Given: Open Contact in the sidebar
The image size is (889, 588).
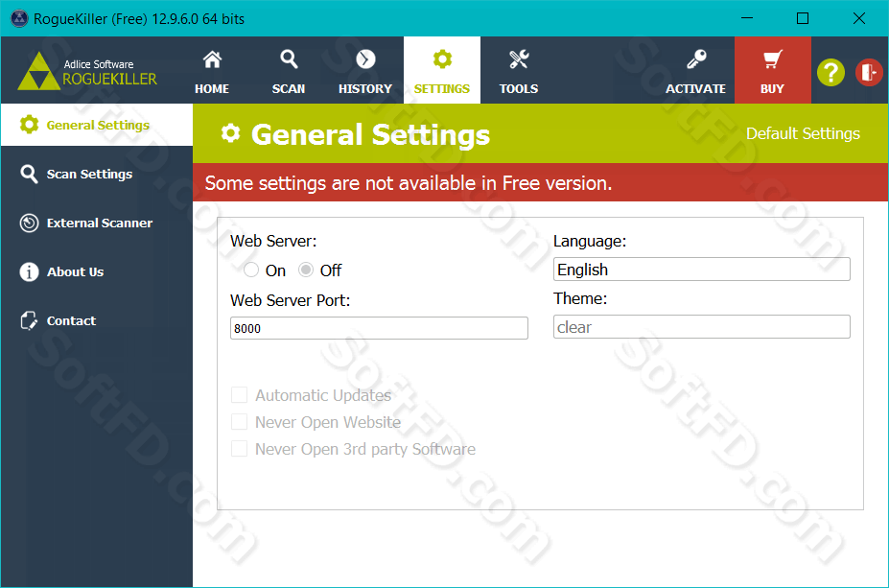Looking at the screenshot, I should 97,321.
